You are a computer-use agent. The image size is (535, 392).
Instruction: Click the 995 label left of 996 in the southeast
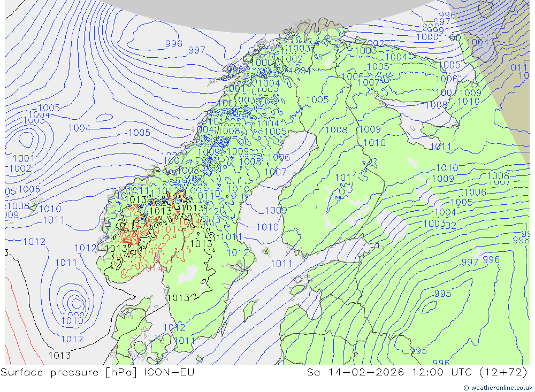tap(418, 351)
